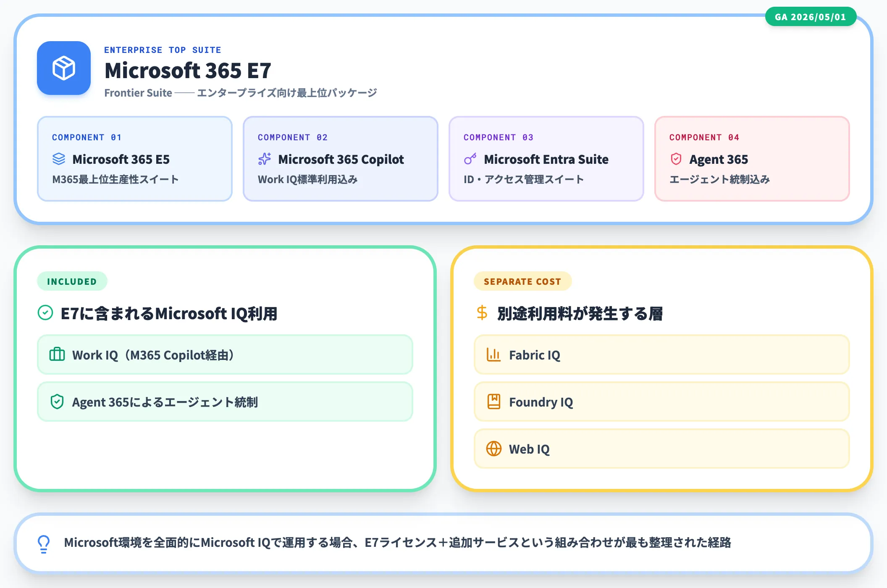Image resolution: width=887 pixels, height=588 pixels.
Task: Click the 別途利用料が発生する層 heading
Action: click(580, 313)
